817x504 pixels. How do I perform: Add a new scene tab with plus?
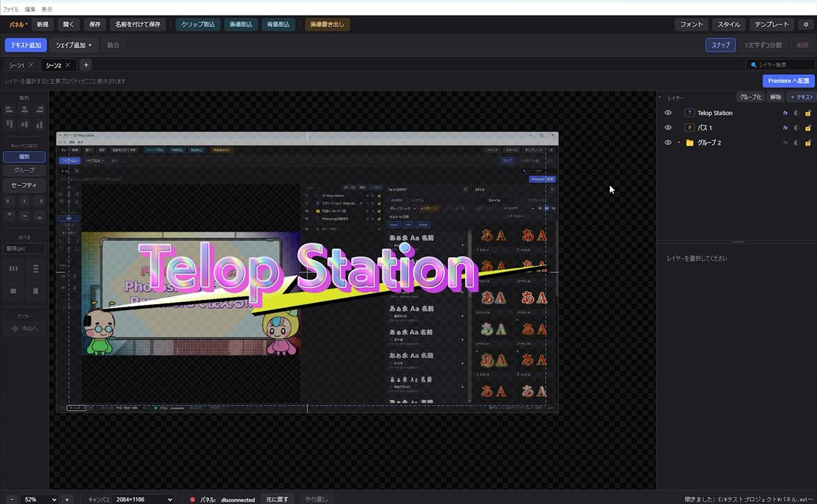click(x=86, y=65)
